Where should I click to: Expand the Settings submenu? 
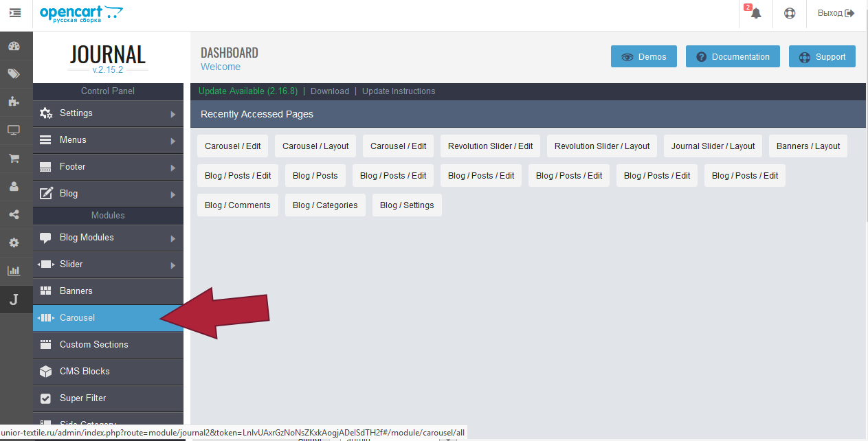(x=108, y=114)
